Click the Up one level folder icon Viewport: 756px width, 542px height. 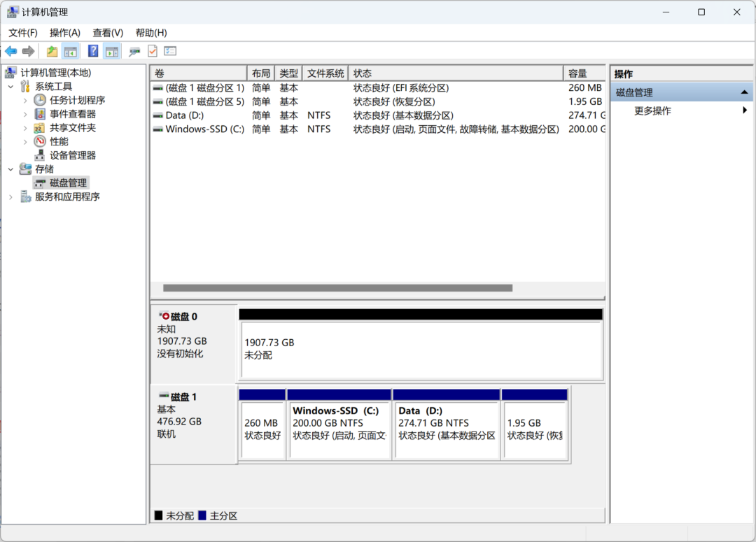click(52, 51)
